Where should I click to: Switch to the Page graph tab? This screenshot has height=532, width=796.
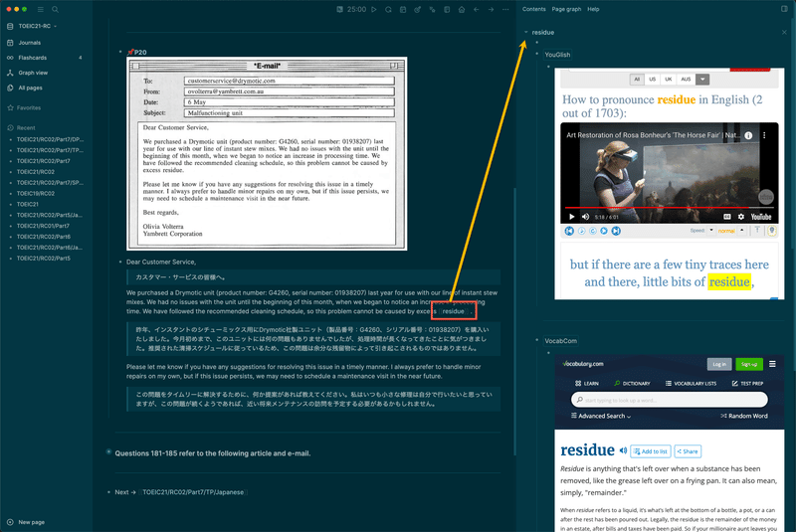click(566, 9)
